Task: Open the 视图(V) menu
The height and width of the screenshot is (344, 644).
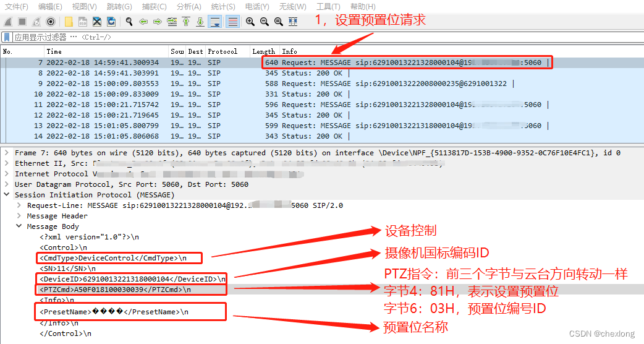Action: tap(84, 7)
